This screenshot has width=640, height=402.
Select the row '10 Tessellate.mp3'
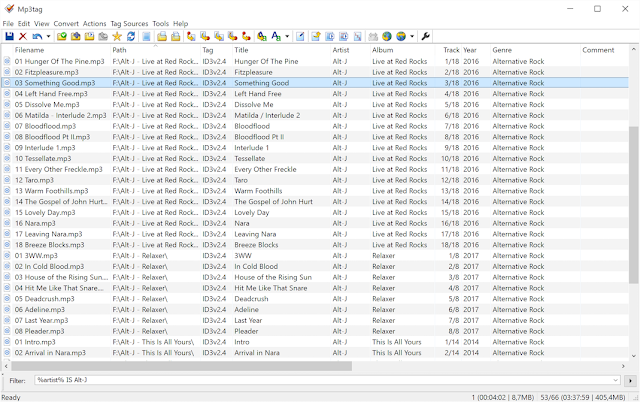(x=315, y=158)
